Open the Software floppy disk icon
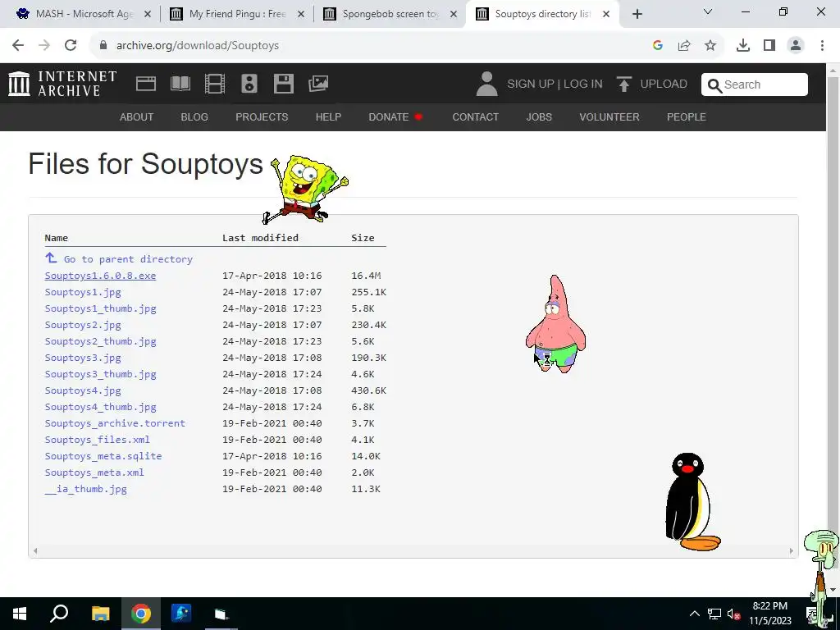This screenshot has width=840, height=630. pos(283,84)
